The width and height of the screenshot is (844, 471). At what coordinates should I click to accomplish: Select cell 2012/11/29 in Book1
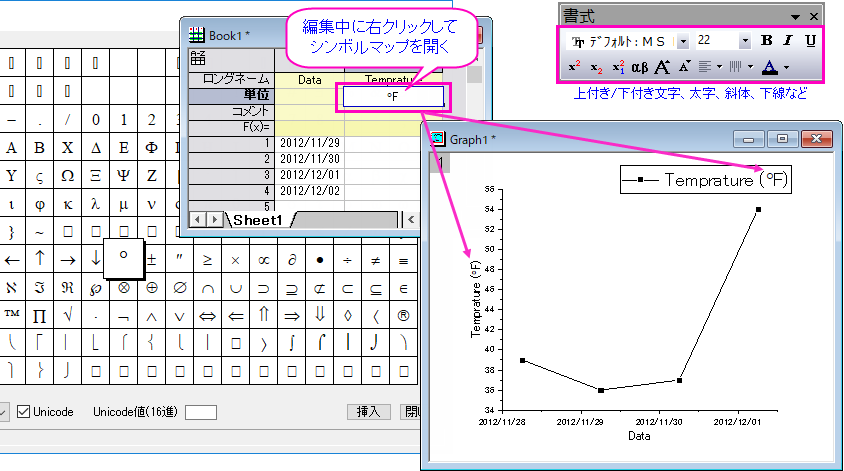(310, 143)
